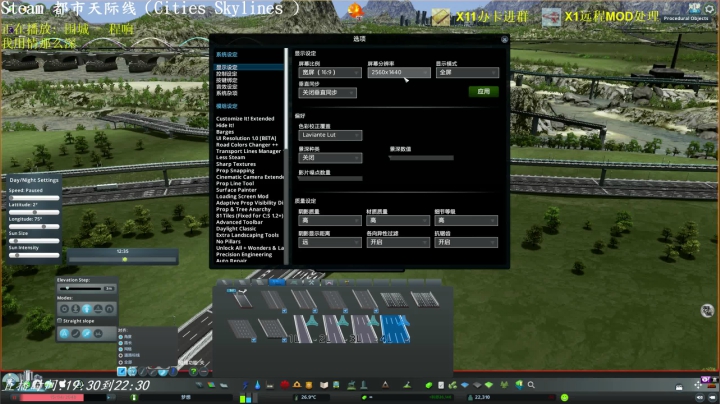The height and width of the screenshot is (404, 720).
Task: Open the Laviante Lut color correction dropdown
Action: coord(330,135)
